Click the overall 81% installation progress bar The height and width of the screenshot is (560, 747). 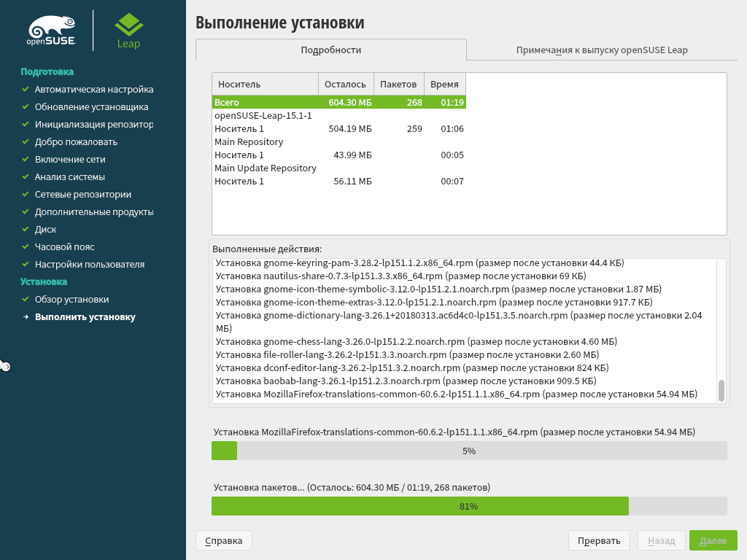point(468,506)
